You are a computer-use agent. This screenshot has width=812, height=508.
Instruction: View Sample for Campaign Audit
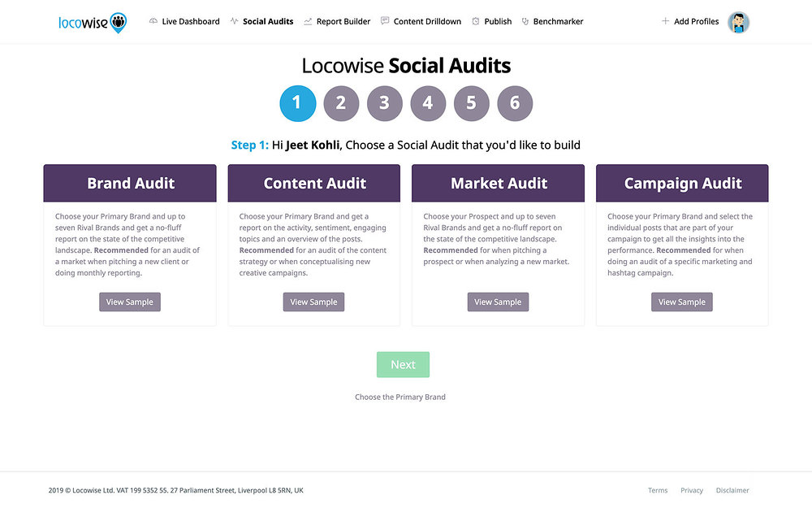click(682, 302)
